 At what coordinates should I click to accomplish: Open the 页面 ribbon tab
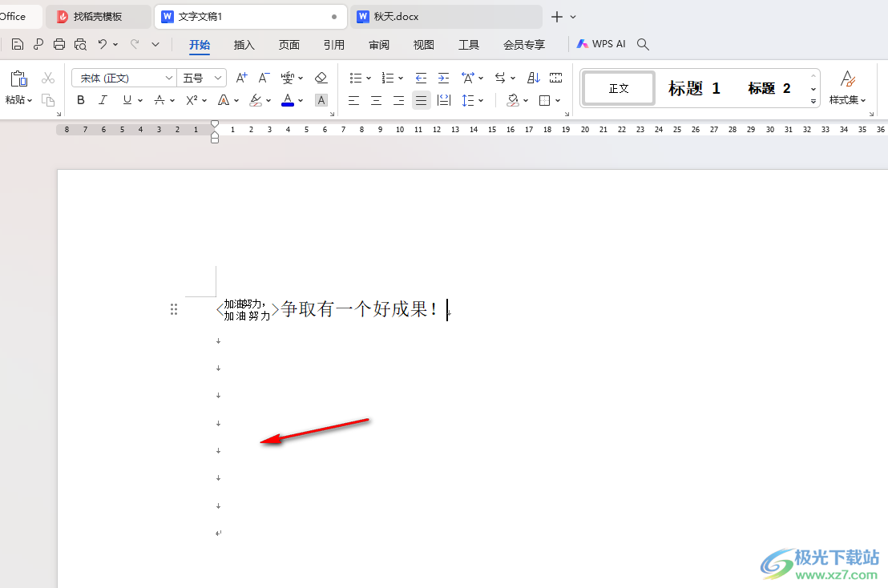click(x=289, y=45)
